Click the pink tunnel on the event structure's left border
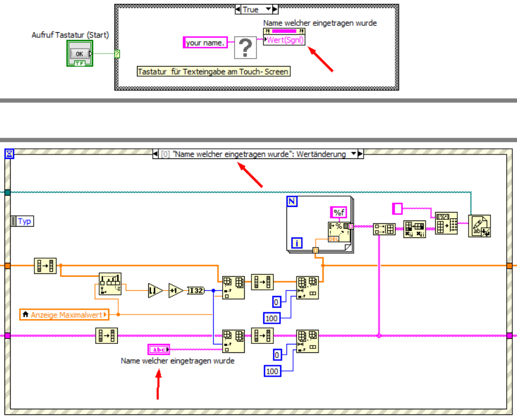This screenshot has height=420, width=517. coord(7,335)
